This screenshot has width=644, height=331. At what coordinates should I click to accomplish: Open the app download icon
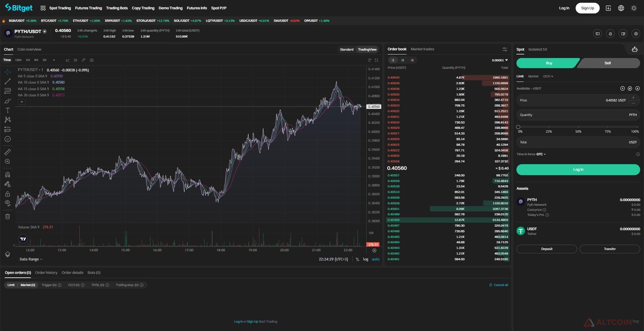click(x=608, y=8)
